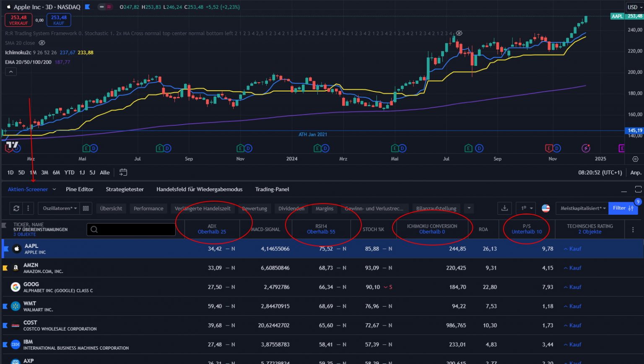The image size is (644, 364).
Task: Click the blue flag next to the Apple Inc title
Action: pyautogui.click(x=87, y=7)
